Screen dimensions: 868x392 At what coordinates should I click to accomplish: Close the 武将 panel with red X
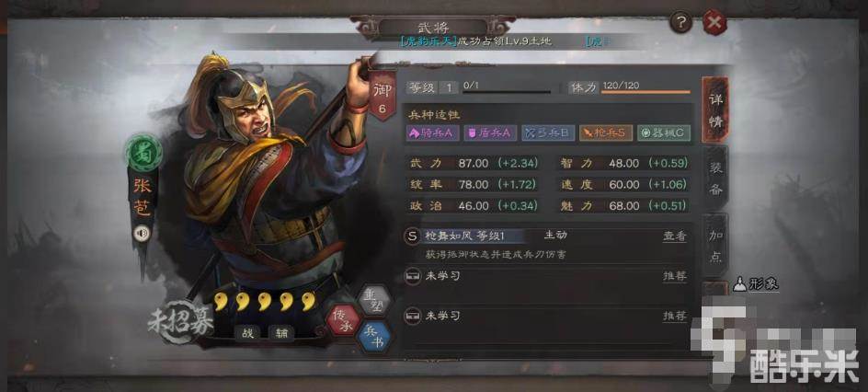(714, 23)
